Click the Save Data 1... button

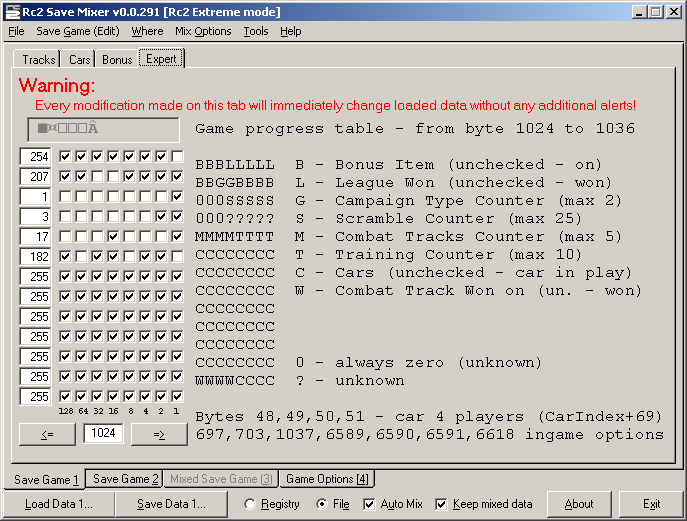click(171, 504)
